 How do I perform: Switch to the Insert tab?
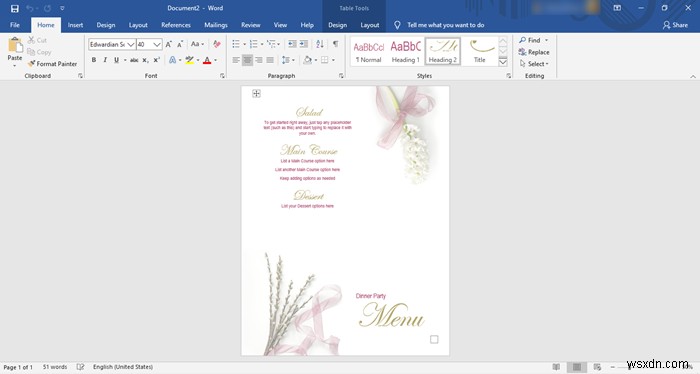pyautogui.click(x=75, y=25)
